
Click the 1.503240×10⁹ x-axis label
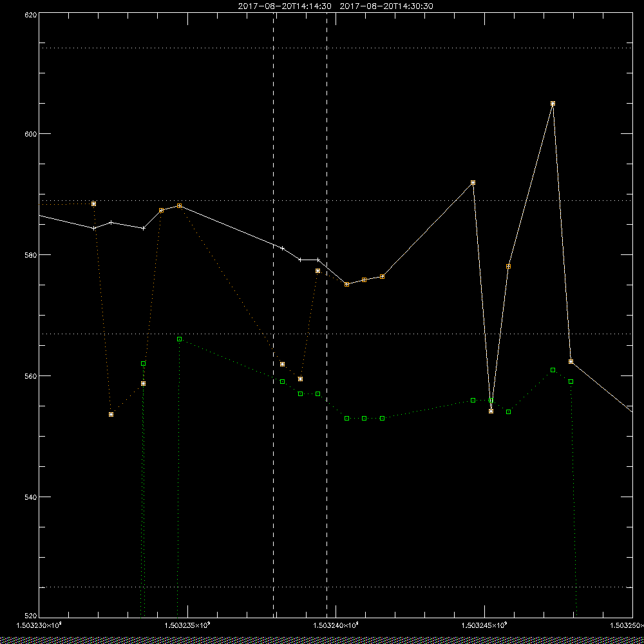point(336,625)
